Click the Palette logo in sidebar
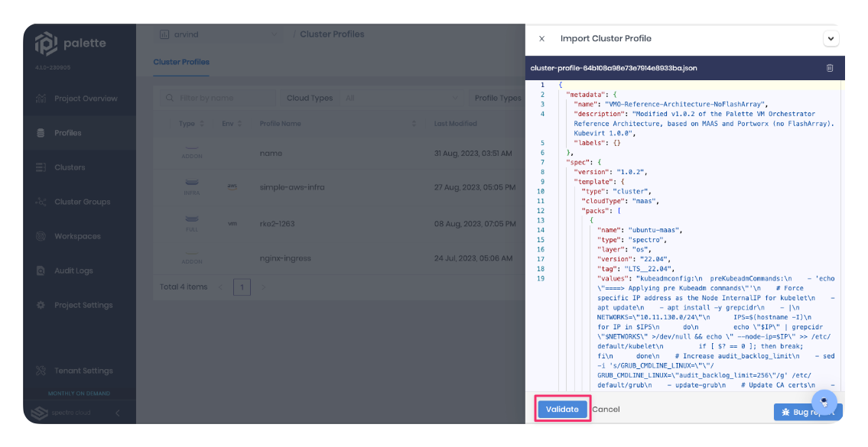This screenshot has width=868, height=447. click(x=70, y=43)
